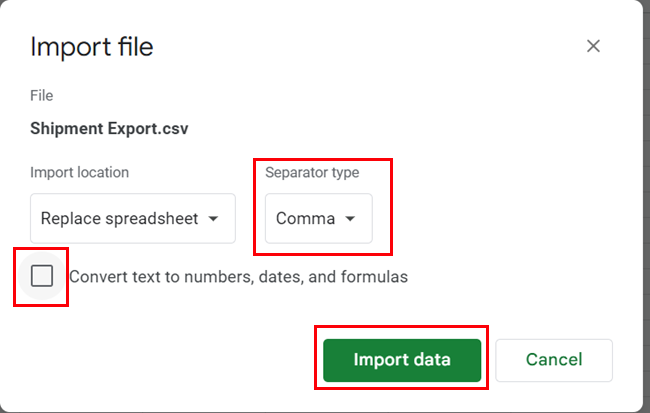Select the Replace spreadsheet text

(x=119, y=218)
